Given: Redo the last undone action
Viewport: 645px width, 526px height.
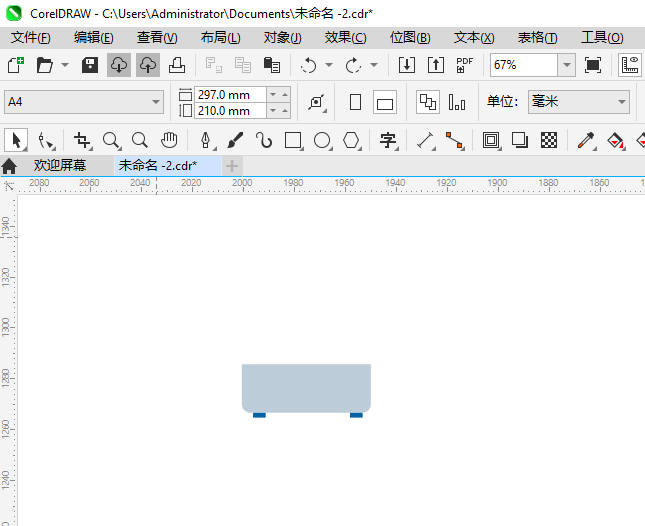Looking at the screenshot, I should [353, 65].
